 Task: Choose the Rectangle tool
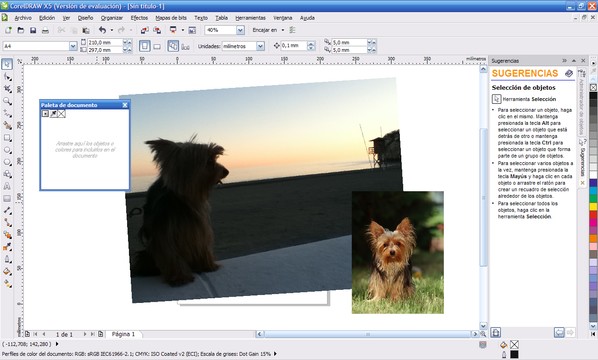click(7, 138)
